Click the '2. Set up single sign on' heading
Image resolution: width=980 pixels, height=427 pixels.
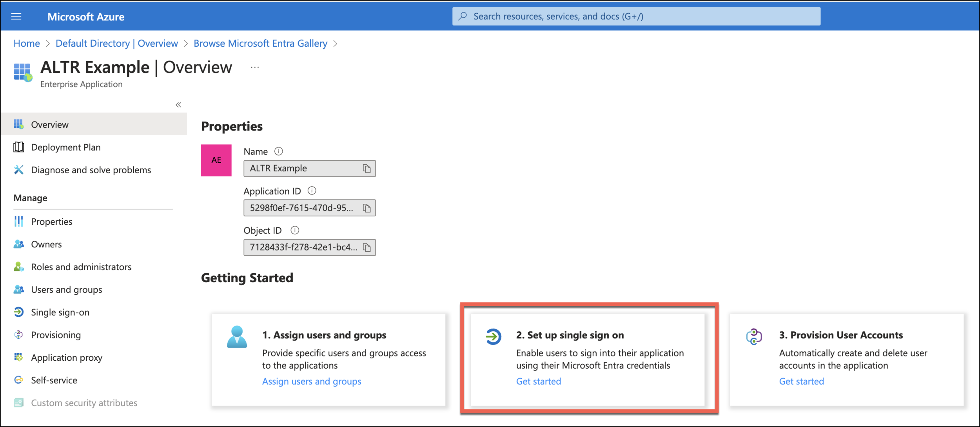(570, 335)
